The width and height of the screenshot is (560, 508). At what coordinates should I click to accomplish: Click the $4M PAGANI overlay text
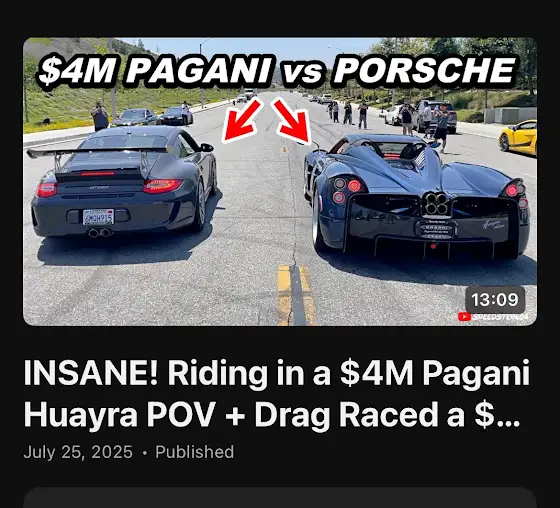tap(155, 70)
